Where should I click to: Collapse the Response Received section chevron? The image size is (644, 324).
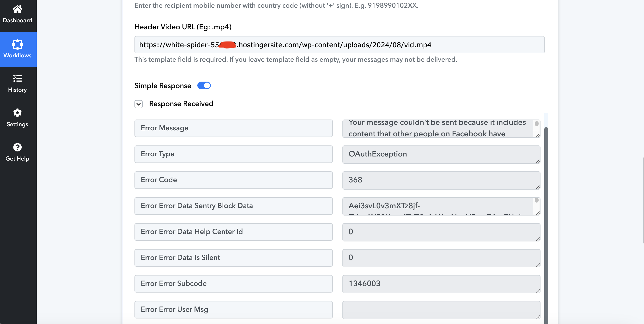[x=139, y=104]
